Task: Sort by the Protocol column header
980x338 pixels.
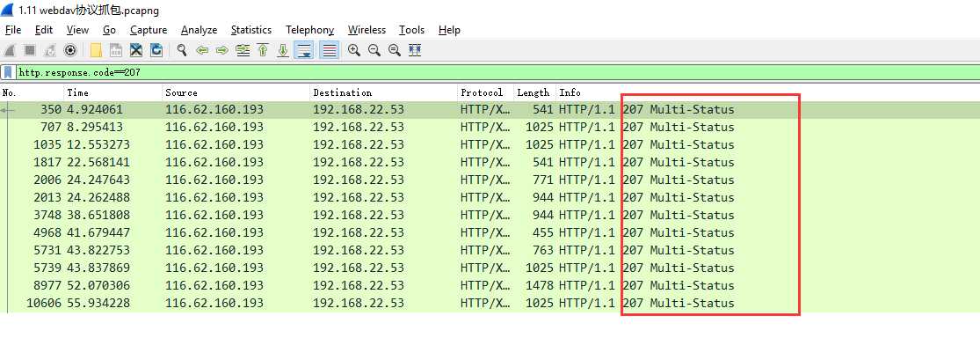Action: [486, 92]
